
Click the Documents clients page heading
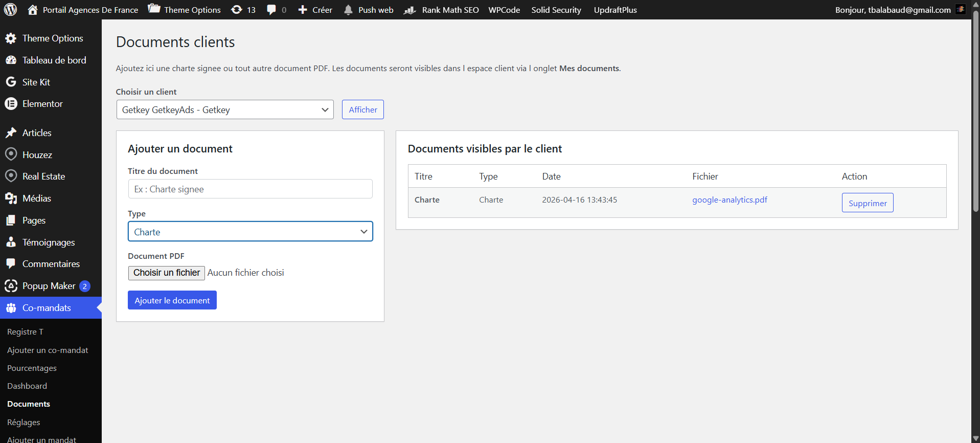[175, 42]
